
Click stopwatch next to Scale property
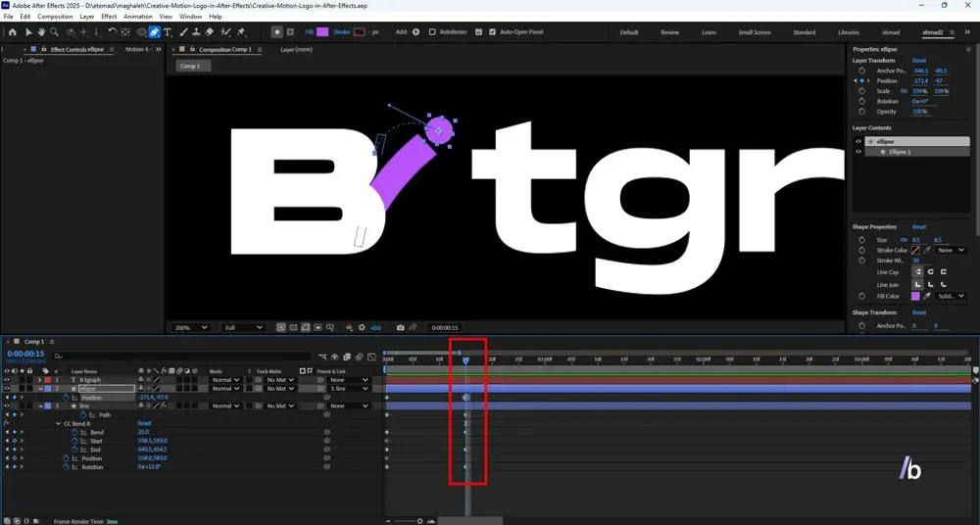tap(861, 91)
